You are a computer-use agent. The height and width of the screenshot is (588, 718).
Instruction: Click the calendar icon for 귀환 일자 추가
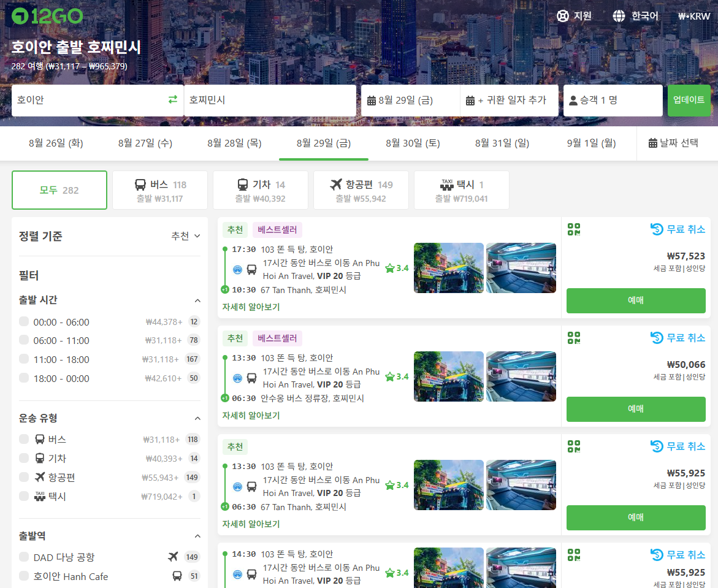[x=470, y=101]
